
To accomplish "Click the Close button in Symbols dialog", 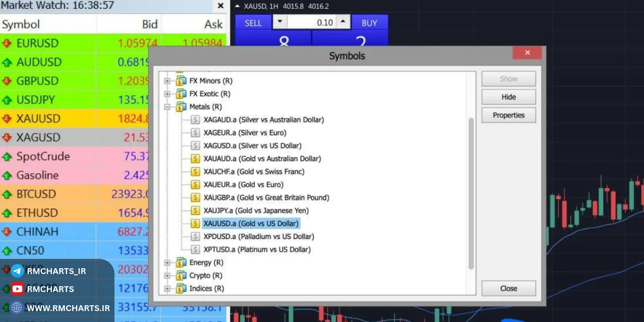I will tap(508, 289).
